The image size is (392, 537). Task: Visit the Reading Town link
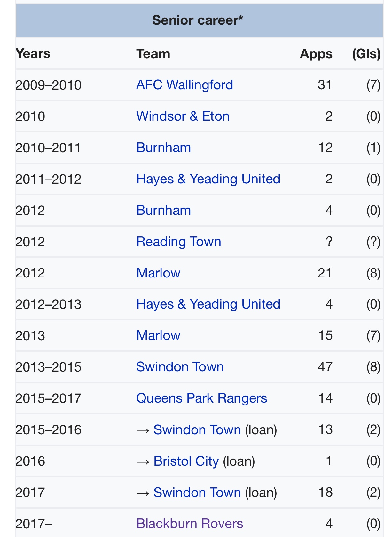click(x=178, y=242)
